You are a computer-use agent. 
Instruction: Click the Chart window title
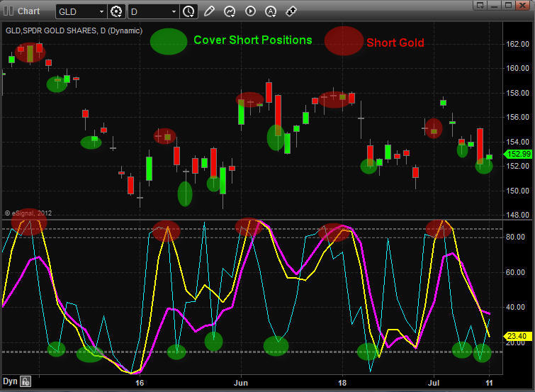coord(29,11)
